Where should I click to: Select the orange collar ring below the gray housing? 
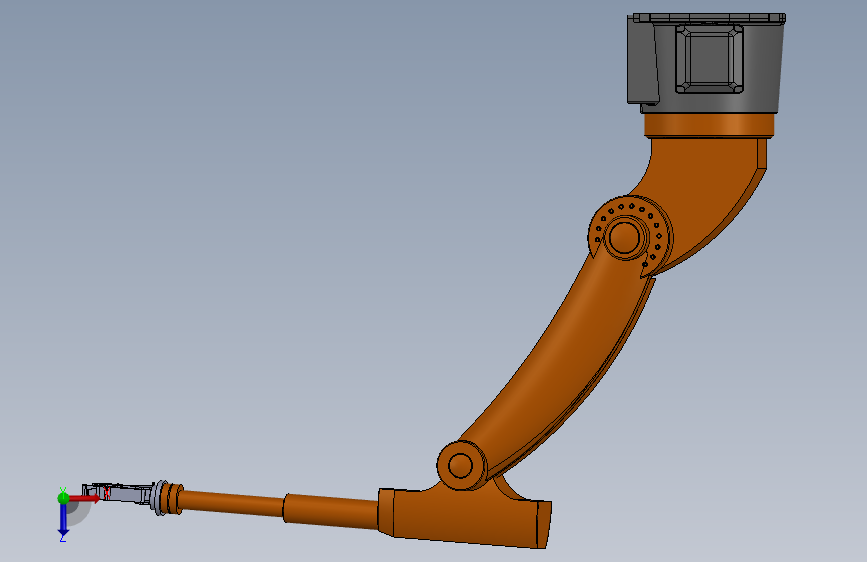coord(709,126)
